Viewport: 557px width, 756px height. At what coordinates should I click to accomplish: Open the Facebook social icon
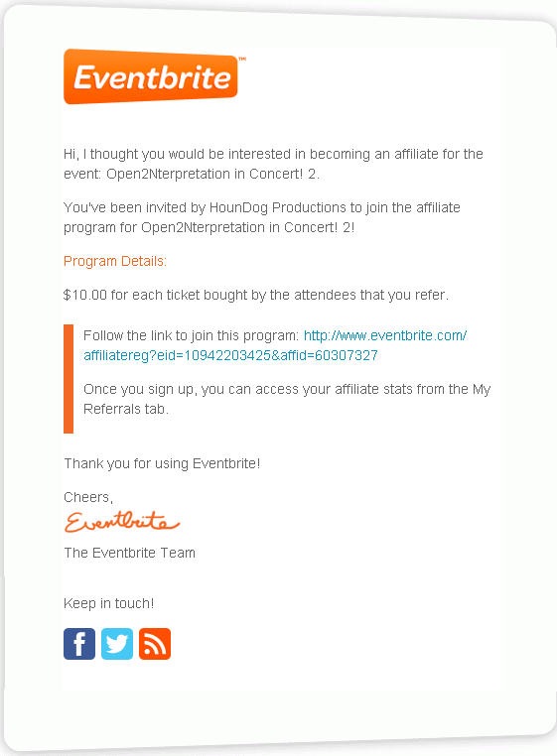(79, 644)
